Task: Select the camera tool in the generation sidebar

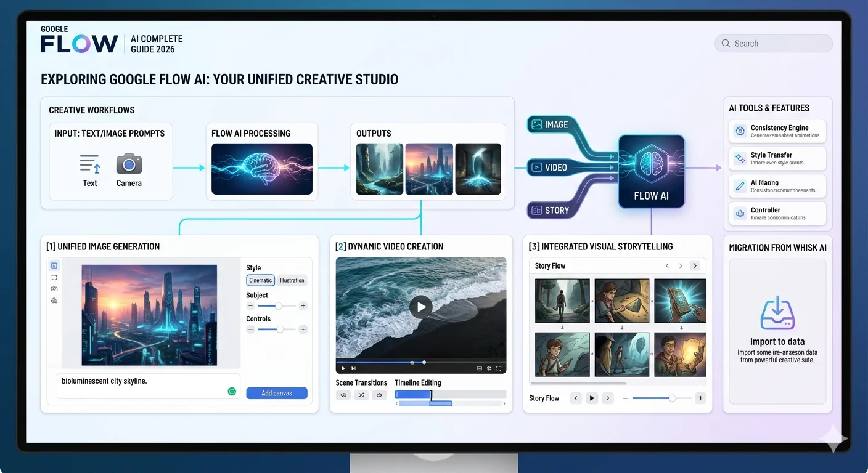Action: (x=54, y=289)
